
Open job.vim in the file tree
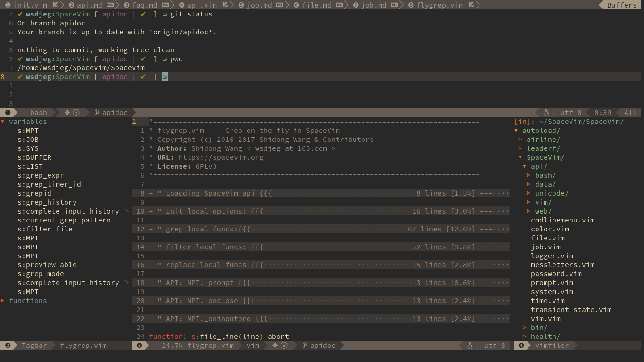545,247
